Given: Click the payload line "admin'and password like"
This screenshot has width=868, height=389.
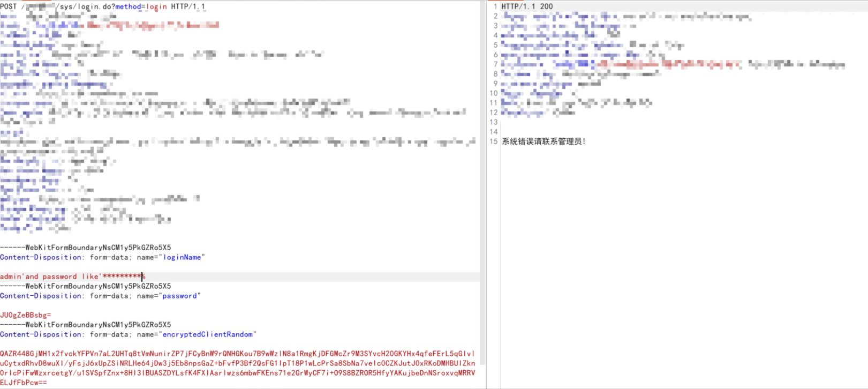Looking at the screenshot, I should [x=73, y=276].
